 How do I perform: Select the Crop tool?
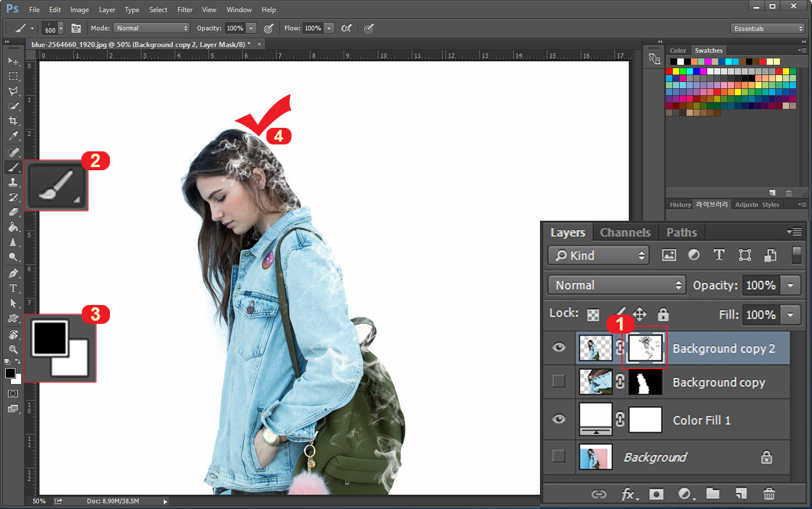(x=13, y=121)
